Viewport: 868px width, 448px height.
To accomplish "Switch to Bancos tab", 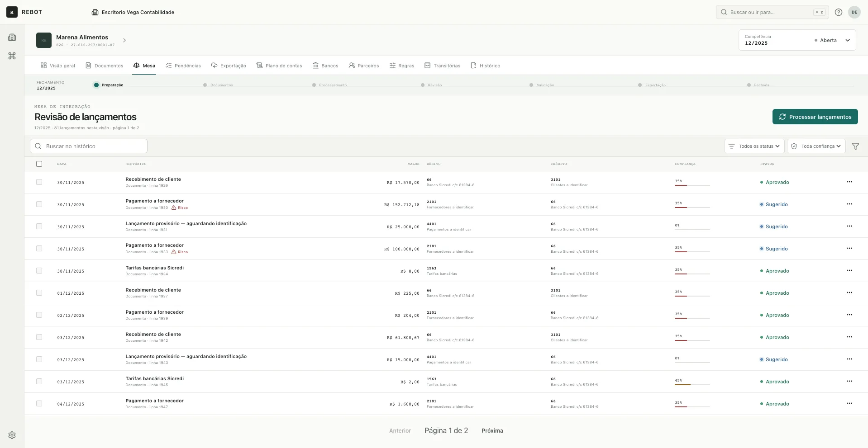I will [325, 66].
